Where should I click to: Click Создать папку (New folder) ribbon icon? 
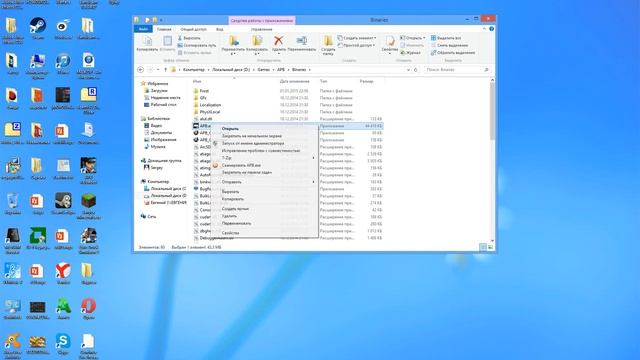pos(328,45)
